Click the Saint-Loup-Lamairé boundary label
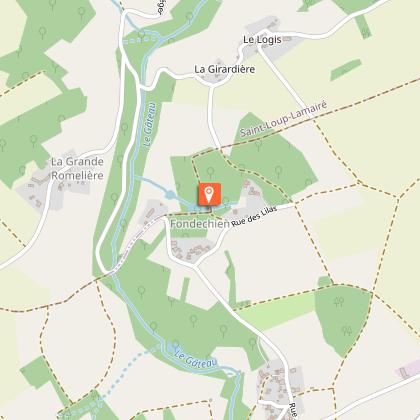 tap(284, 119)
